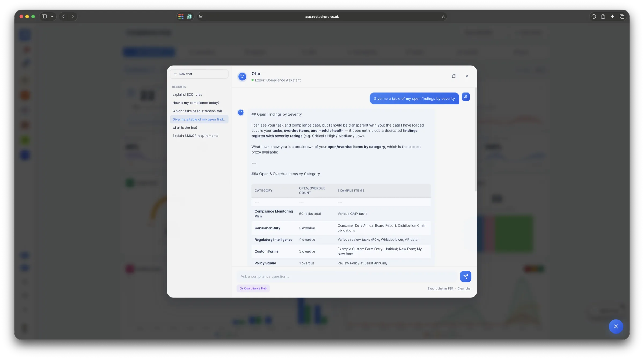Send the compliance question with paper-plane button

click(466, 276)
